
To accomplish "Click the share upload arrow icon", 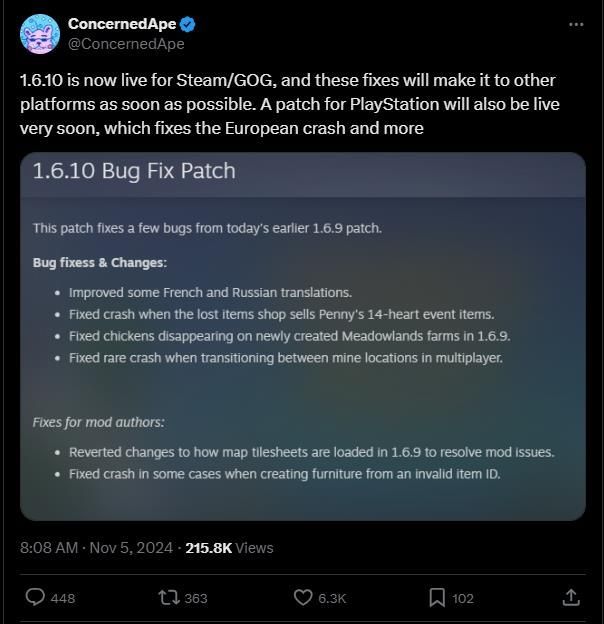I will coord(571,597).
